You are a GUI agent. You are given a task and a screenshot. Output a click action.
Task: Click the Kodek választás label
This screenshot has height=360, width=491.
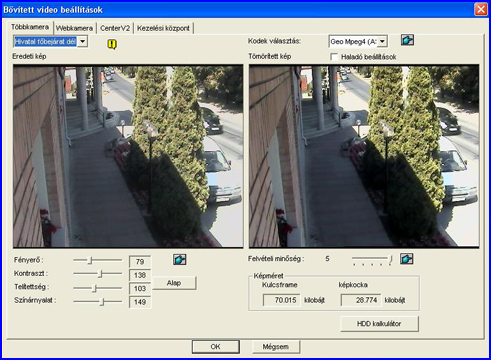pos(274,41)
